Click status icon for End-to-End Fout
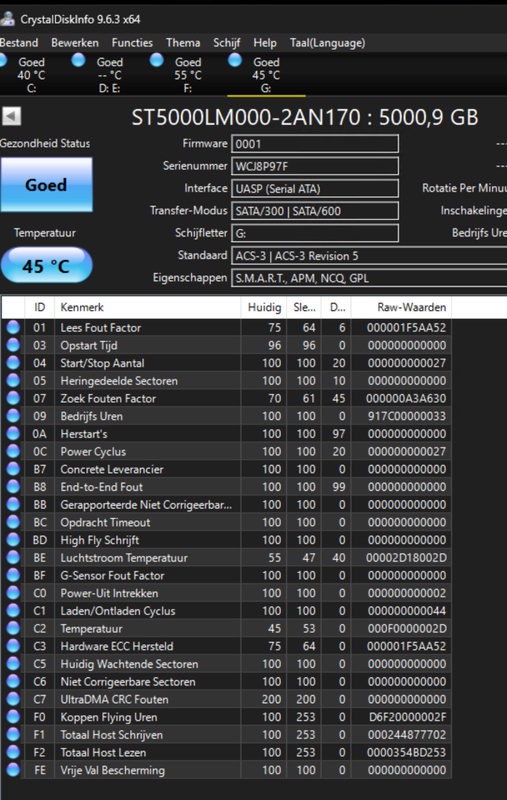This screenshot has height=800, width=507. coord(13,487)
